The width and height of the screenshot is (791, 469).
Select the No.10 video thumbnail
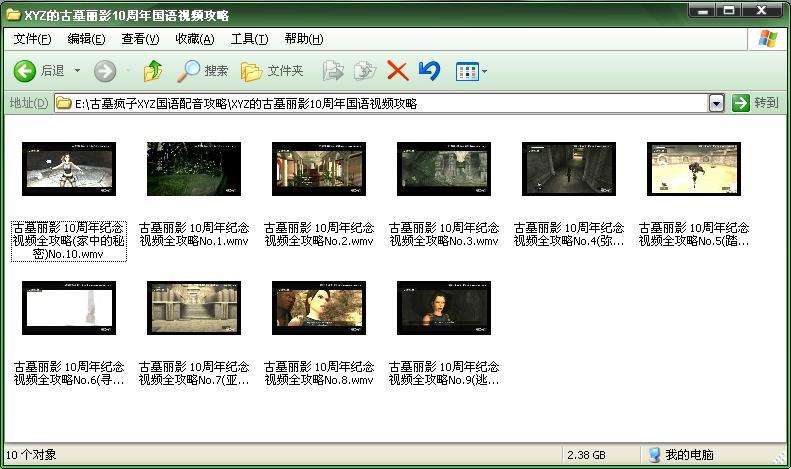coord(69,169)
